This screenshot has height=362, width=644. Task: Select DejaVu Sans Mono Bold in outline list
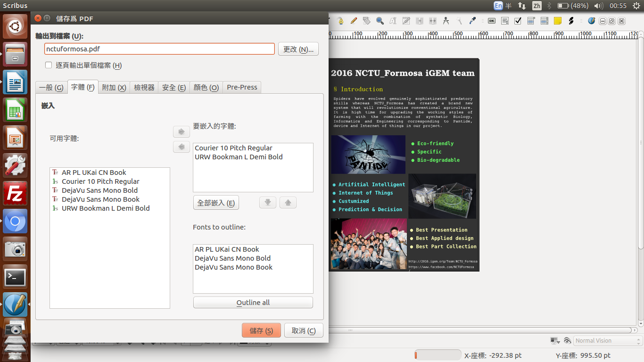232,258
